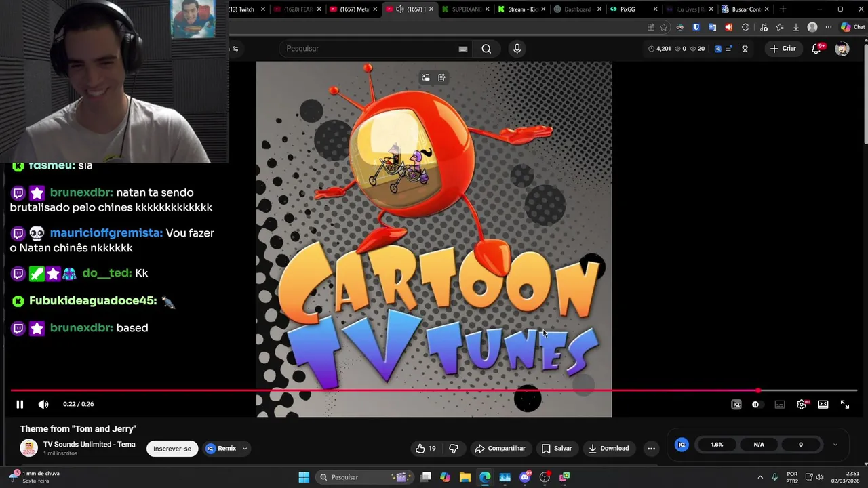Click the vidIQ icon in player controls
This screenshot has width=868, height=488.
(736, 405)
